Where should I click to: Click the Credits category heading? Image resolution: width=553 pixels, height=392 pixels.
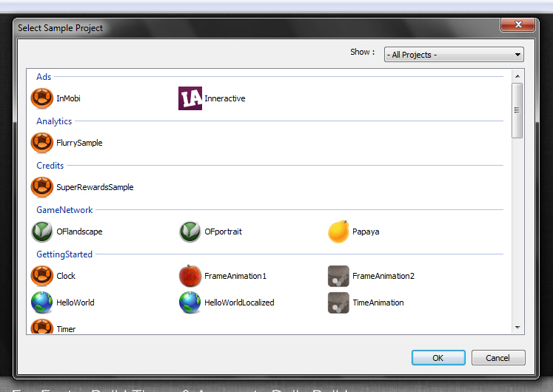click(50, 165)
